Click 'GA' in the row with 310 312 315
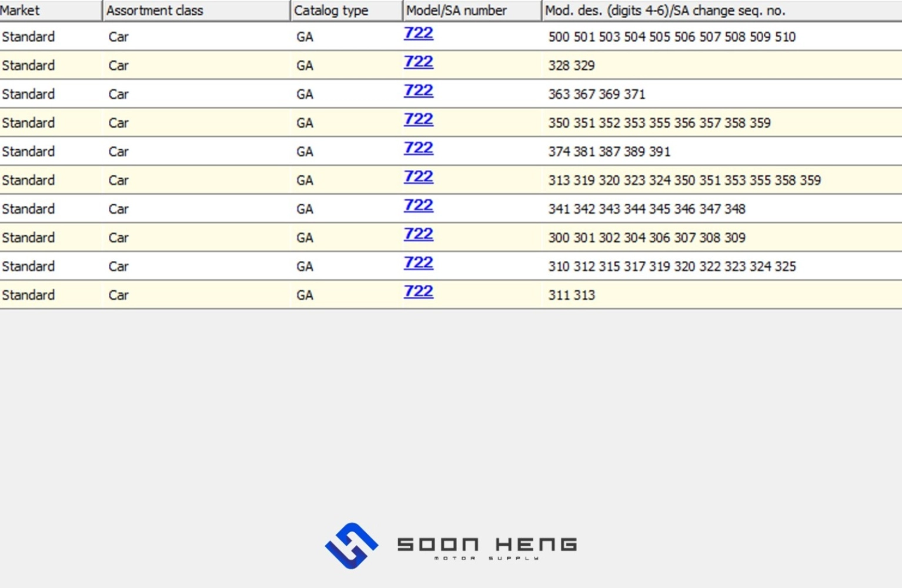This screenshot has width=902, height=588. [x=305, y=266]
